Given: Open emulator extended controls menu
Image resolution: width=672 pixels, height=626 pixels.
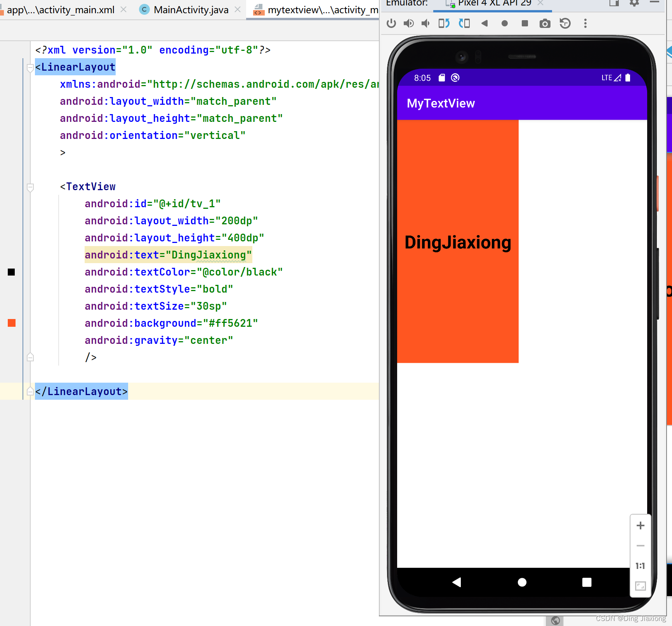Looking at the screenshot, I should click(585, 23).
